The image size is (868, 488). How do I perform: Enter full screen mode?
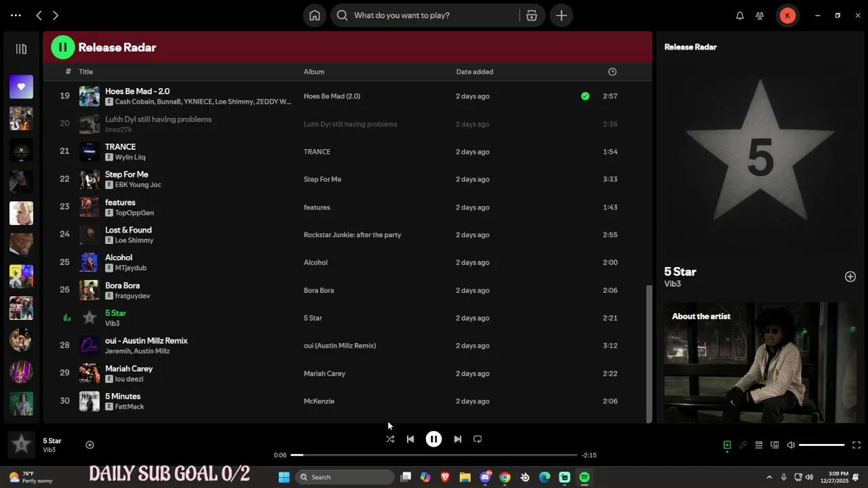pos(856,445)
